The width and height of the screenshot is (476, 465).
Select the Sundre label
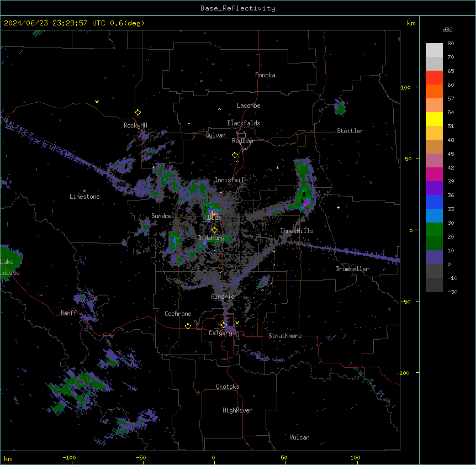point(161,216)
